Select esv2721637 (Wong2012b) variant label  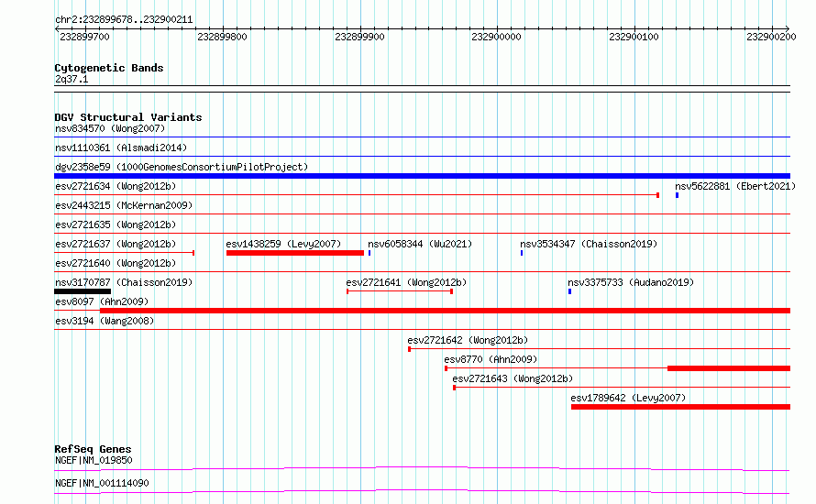point(116,244)
